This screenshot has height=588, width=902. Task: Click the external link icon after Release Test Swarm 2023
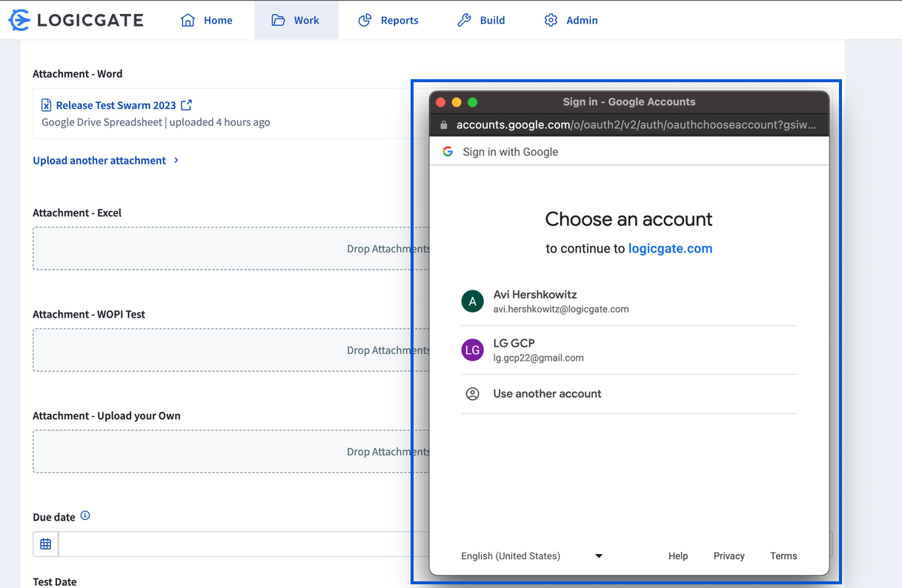pos(187,105)
